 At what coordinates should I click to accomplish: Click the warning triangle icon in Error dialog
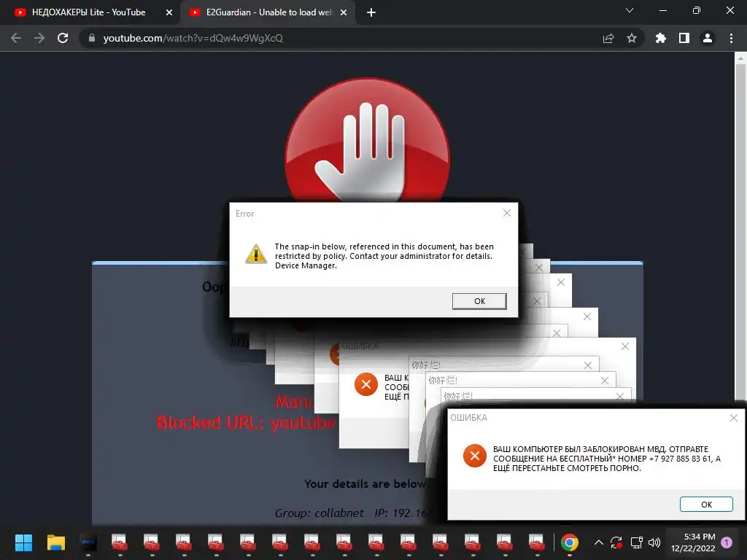(x=256, y=254)
